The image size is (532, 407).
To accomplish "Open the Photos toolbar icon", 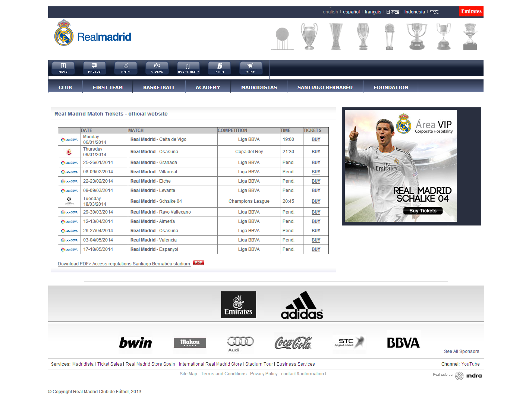I will 94,68.
